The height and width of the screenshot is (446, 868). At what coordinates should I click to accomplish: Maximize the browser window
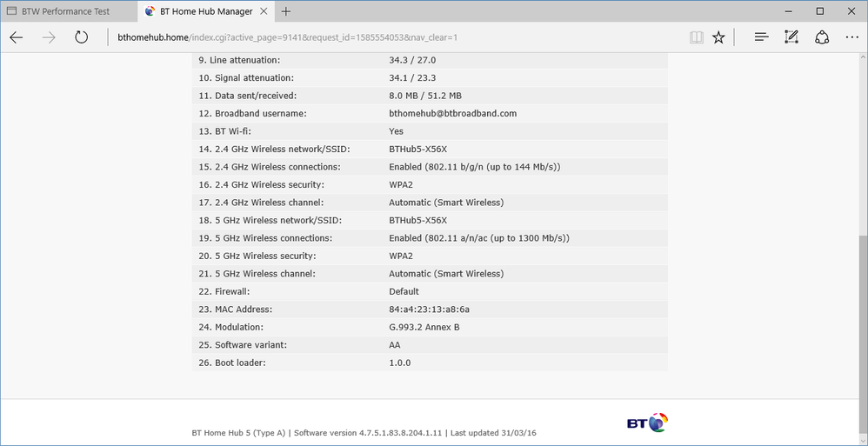[x=820, y=11]
